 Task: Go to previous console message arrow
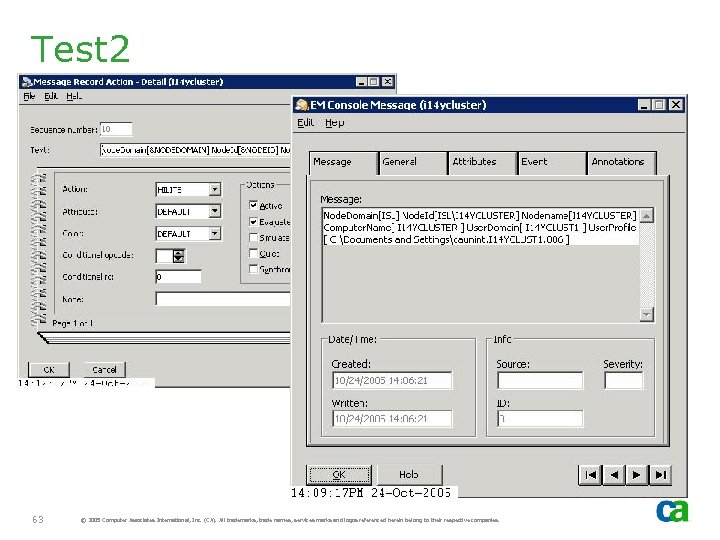click(613, 475)
